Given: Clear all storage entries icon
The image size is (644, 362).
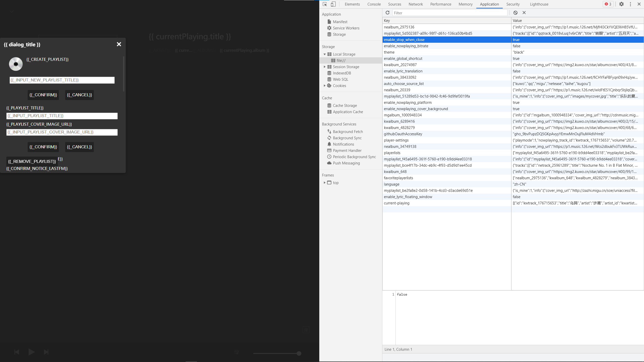Looking at the screenshot, I should coord(515,13).
